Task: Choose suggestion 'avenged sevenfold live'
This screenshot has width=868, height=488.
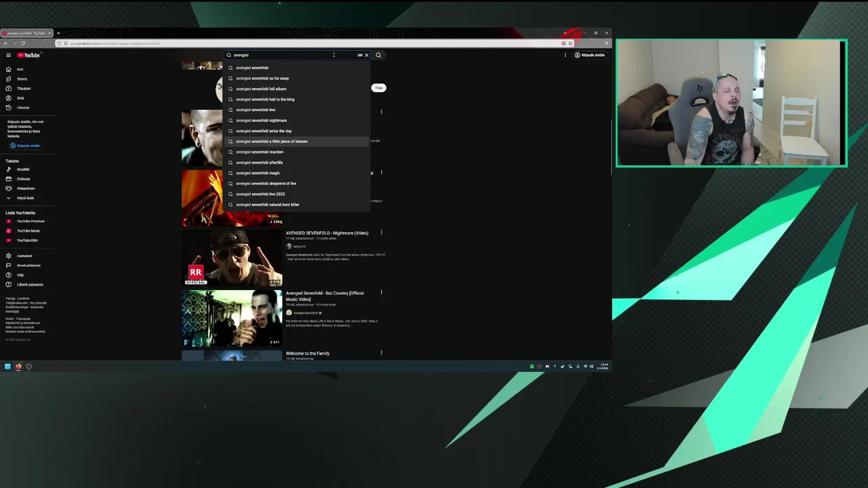Action: (296, 110)
